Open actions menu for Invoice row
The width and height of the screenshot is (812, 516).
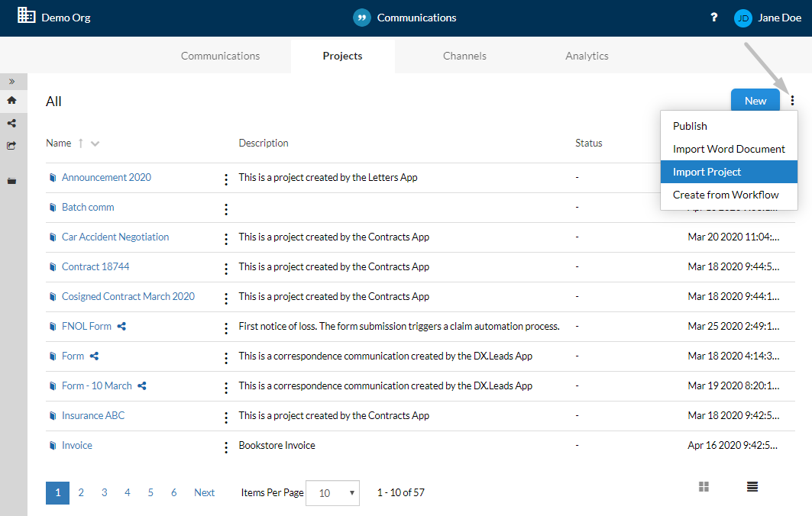(x=226, y=447)
